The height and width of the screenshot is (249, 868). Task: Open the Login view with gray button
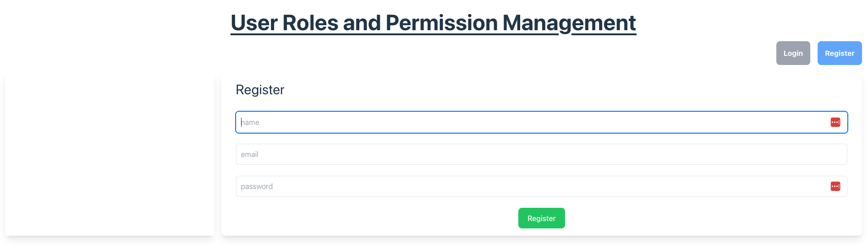click(793, 53)
